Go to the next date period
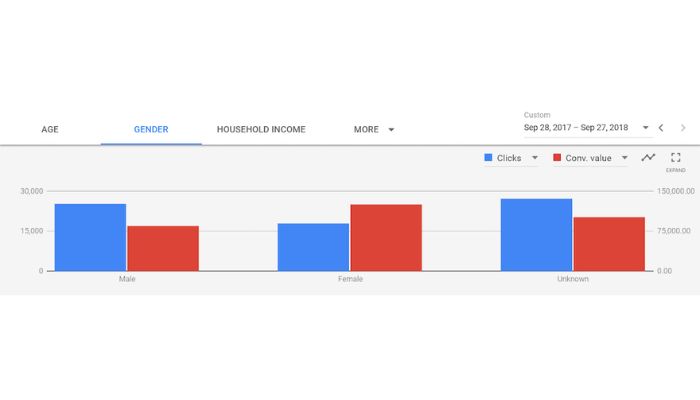This screenshot has height=400, width=700. [683, 128]
